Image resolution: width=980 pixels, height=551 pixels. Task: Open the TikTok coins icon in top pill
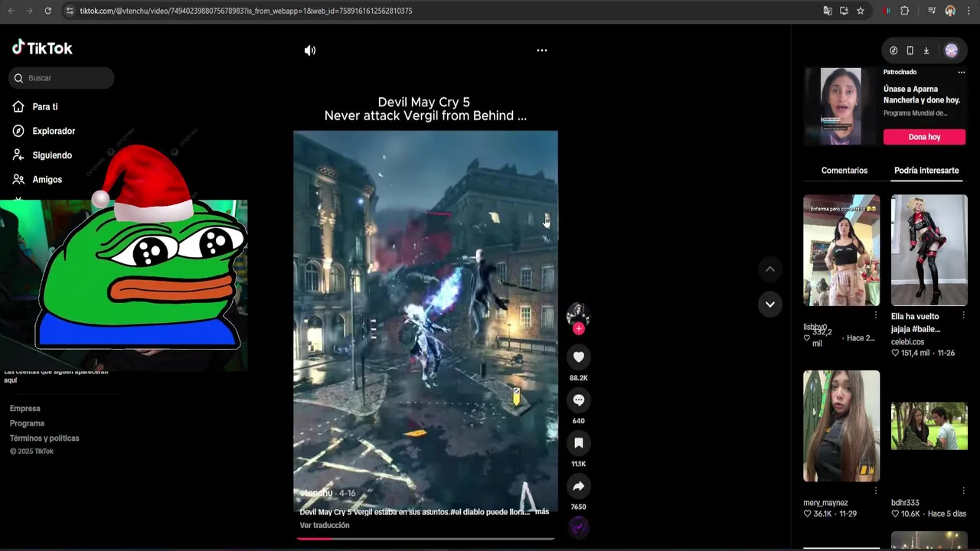coord(893,51)
